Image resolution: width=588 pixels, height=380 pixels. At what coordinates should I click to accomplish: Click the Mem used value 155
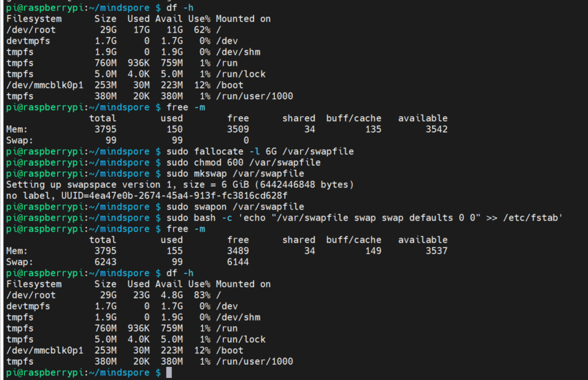tap(175, 251)
